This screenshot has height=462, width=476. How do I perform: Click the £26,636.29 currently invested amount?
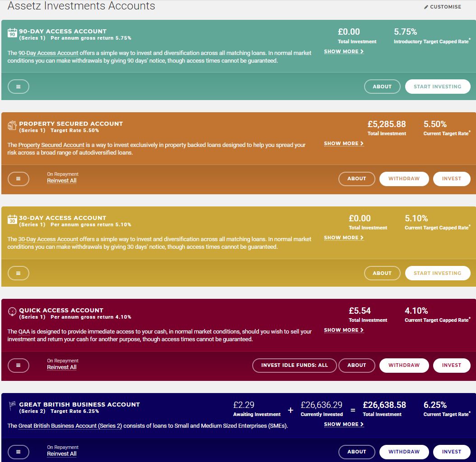pos(322,405)
